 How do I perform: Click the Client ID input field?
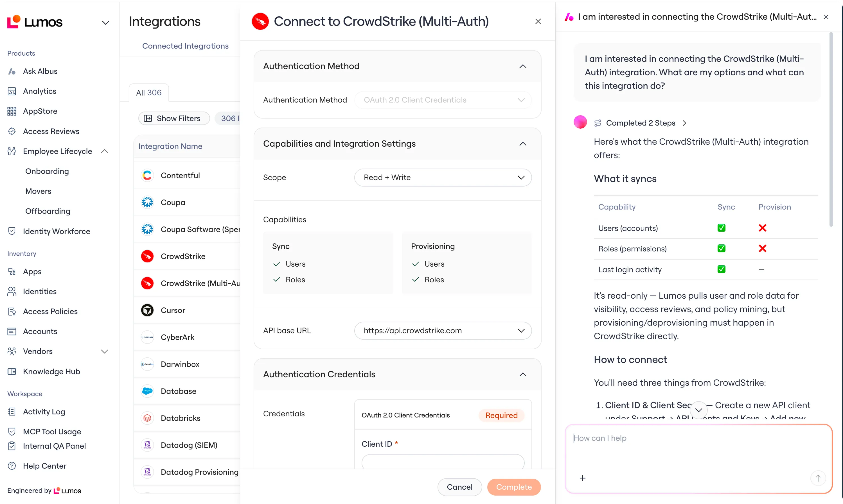tap(443, 462)
